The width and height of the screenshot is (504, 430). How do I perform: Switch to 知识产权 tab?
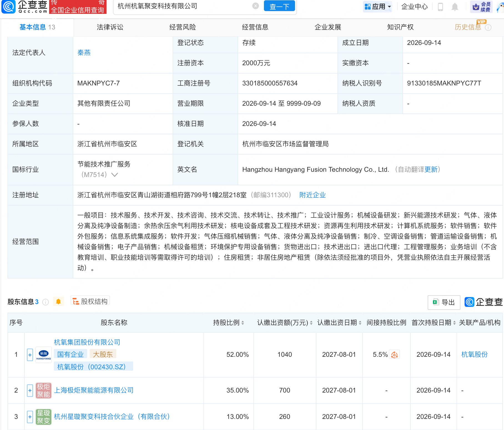[x=400, y=27]
